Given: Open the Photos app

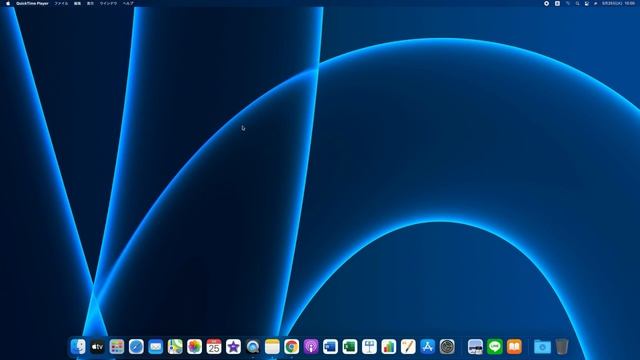Looking at the screenshot, I should [195, 347].
